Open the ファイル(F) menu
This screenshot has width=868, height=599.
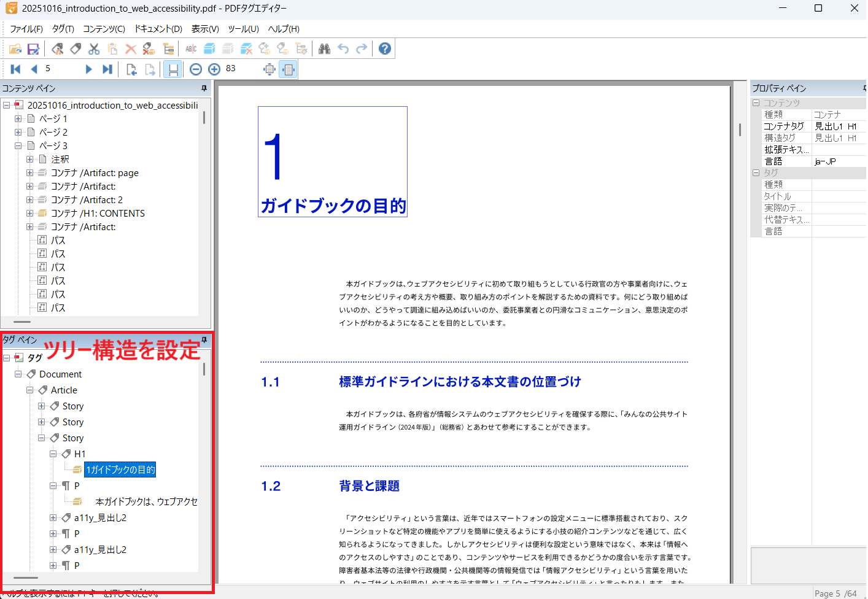point(26,29)
